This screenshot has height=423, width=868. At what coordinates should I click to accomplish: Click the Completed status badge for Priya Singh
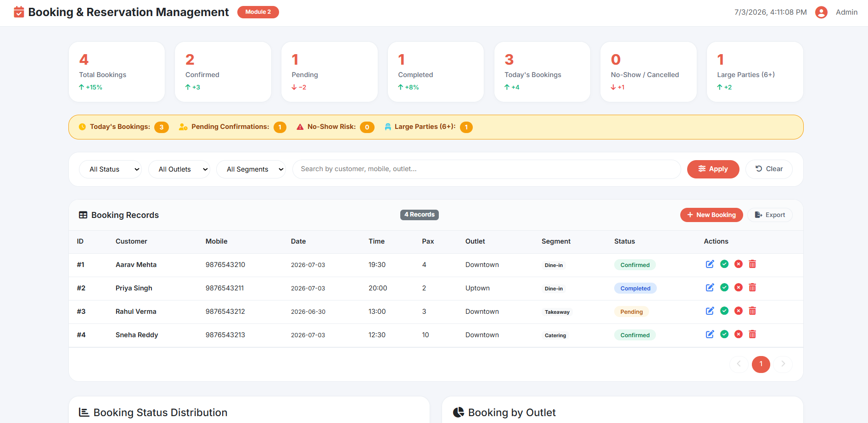coord(635,289)
